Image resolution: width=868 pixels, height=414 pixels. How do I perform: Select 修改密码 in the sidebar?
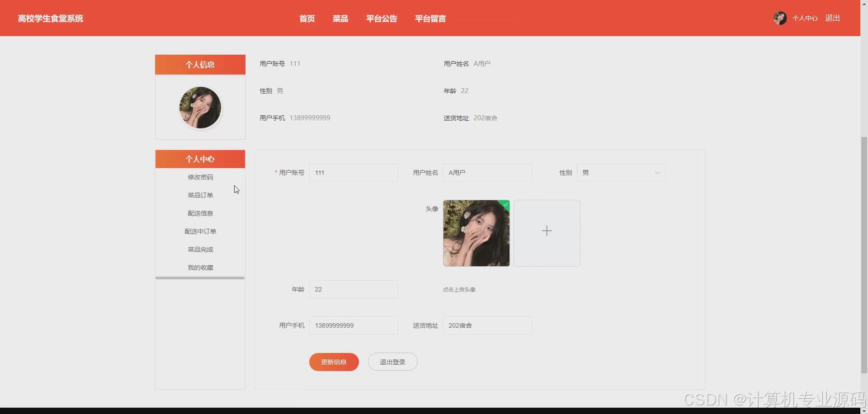coord(200,177)
